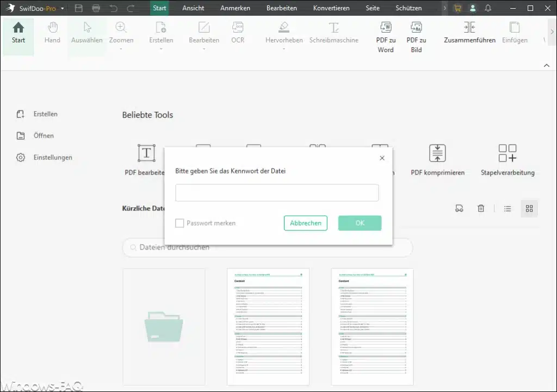The width and height of the screenshot is (557, 392).
Task: Select the Hand tool
Action: (52, 33)
